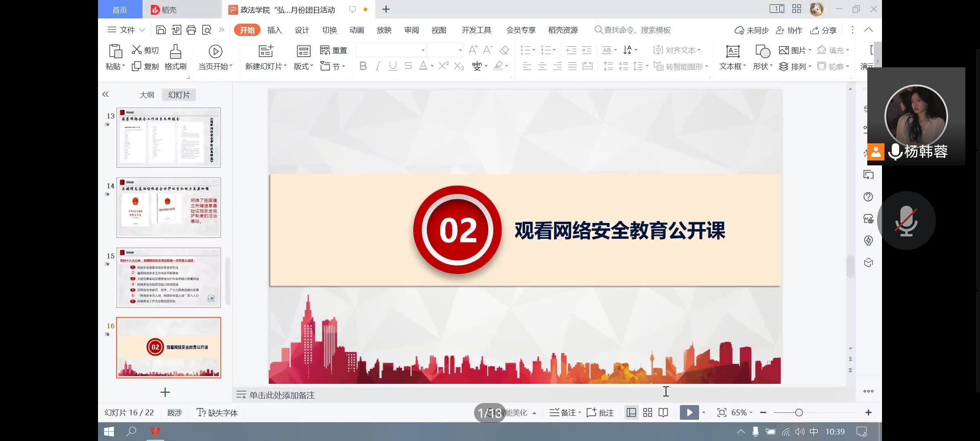Viewport: 980px width, 441px height.
Task: Toggle the muted microphone button
Action: 906,220
